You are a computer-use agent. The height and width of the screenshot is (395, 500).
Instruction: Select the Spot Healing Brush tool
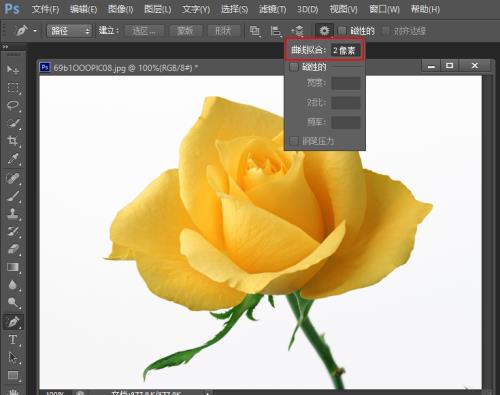pos(13,178)
